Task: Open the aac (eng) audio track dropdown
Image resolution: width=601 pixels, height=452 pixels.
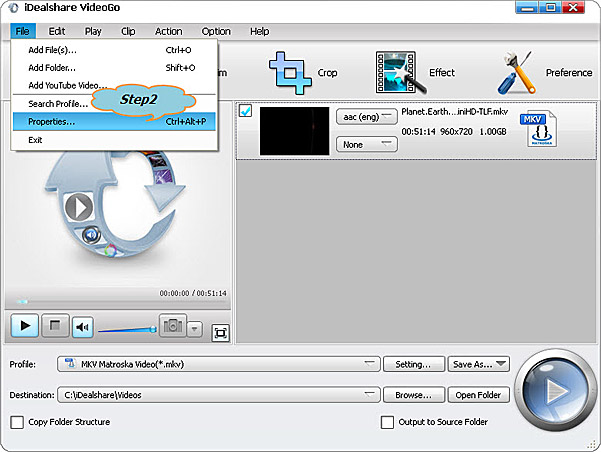Action: point(367,117)
